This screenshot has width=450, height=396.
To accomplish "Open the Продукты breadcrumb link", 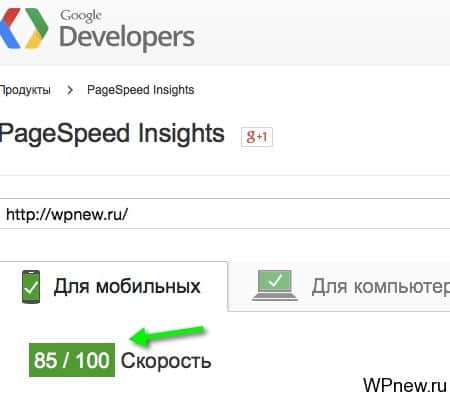I will 25,90.
